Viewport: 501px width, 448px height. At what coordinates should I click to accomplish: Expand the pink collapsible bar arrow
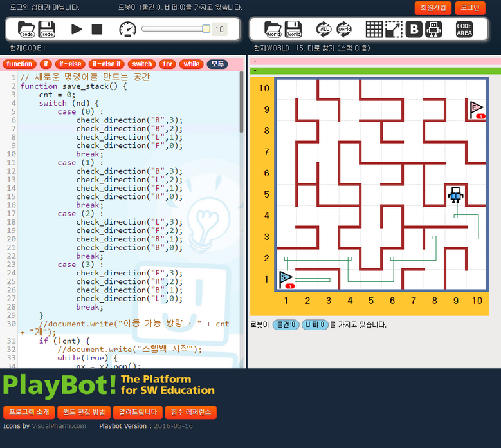(x=255, y=61)
